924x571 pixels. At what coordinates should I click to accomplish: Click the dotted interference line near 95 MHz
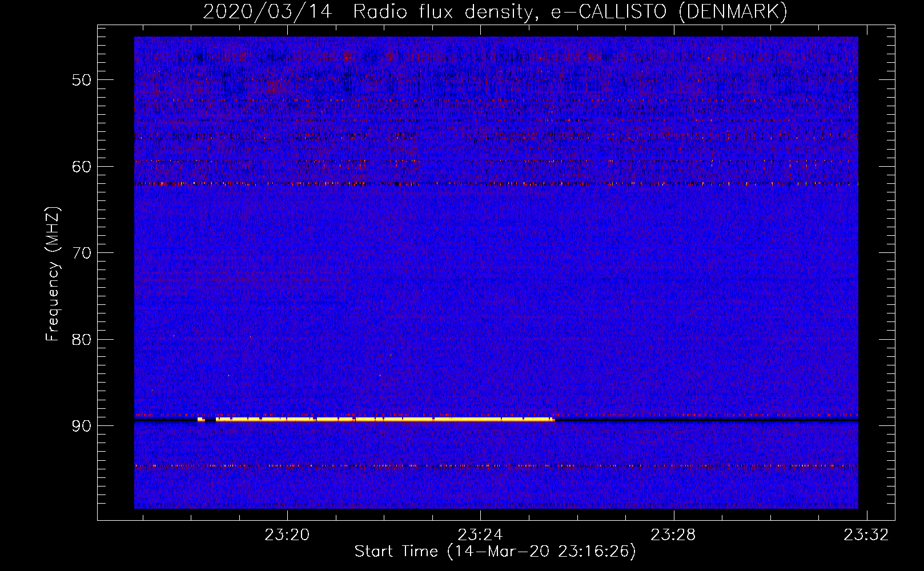click(x=496, y=466)
